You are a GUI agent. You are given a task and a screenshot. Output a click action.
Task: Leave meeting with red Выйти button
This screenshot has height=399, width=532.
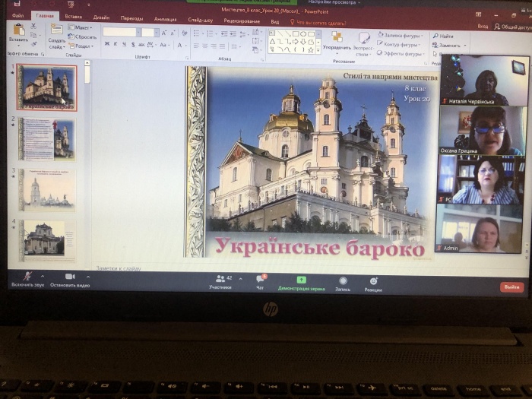(x=511, y=287)
